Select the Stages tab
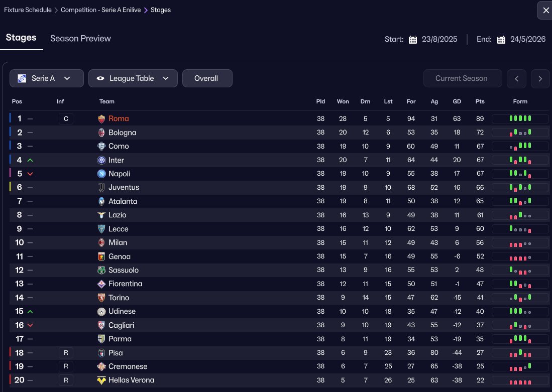Image resolution: width=552 pixels, height=392 pixels. [x=21, y=38]
